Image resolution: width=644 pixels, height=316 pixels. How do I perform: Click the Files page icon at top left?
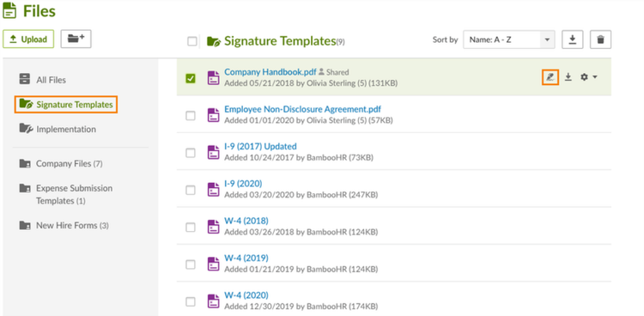click(x=9, y=10)
